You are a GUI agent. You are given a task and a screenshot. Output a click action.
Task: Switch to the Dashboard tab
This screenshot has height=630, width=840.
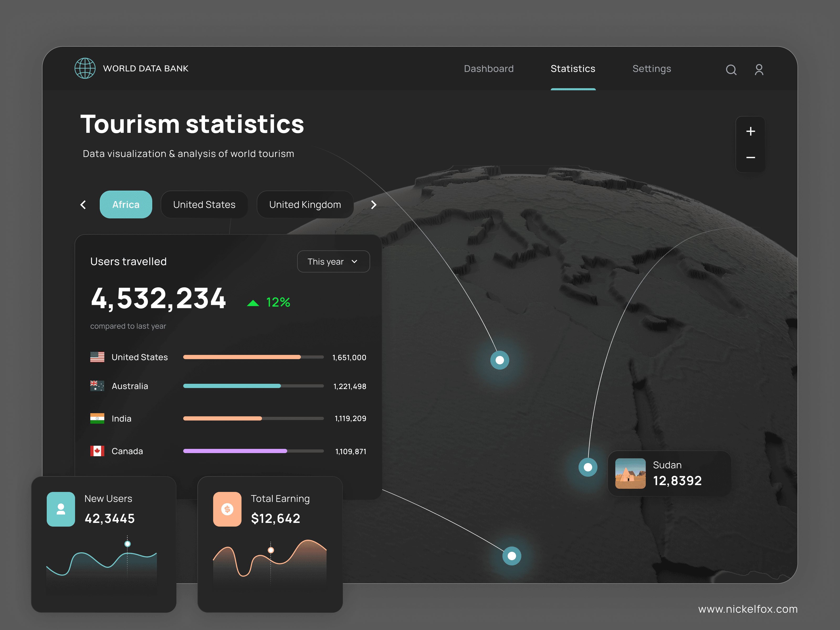tap(489, 69)
